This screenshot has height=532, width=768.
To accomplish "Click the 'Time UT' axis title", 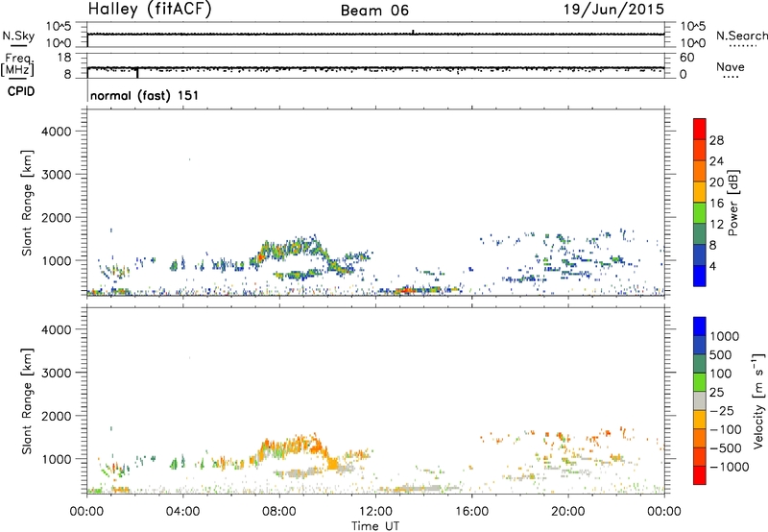I will (x=375, y=526).
